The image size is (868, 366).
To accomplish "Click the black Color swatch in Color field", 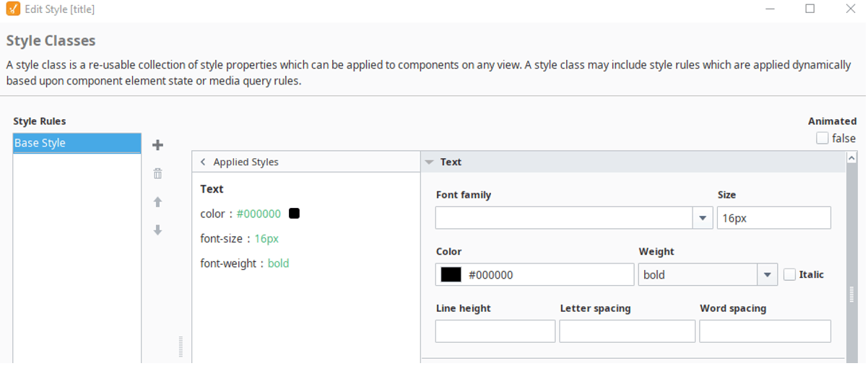I will pos(451,275).
